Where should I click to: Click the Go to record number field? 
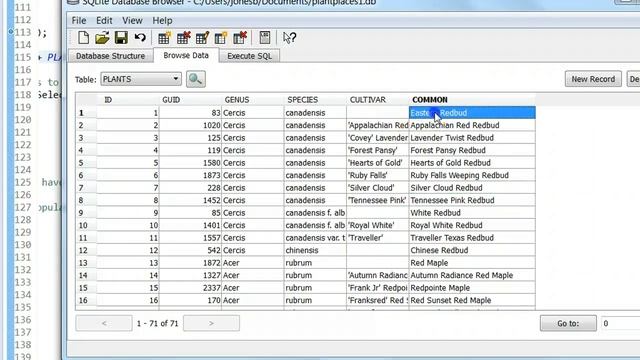(620, 323)
